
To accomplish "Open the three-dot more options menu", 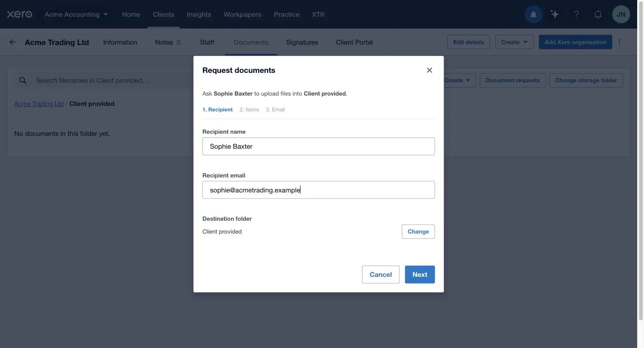I will pos(620,42).
